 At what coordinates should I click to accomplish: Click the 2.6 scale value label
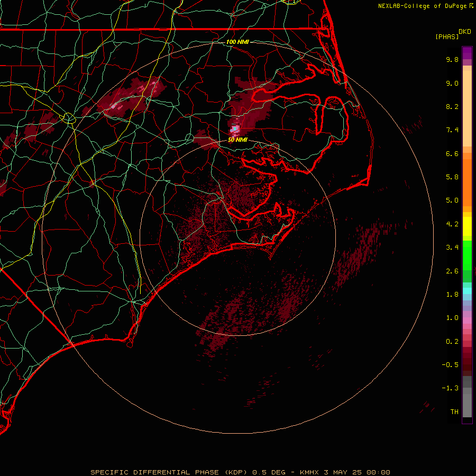coord(452,271)
